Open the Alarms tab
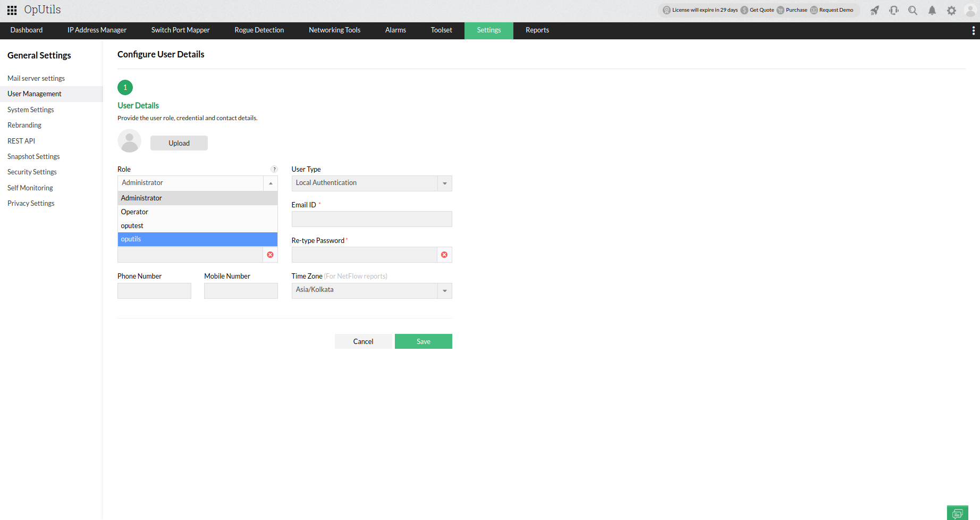The width and height of the screenshot is (980, 520). tap(395, 30)
